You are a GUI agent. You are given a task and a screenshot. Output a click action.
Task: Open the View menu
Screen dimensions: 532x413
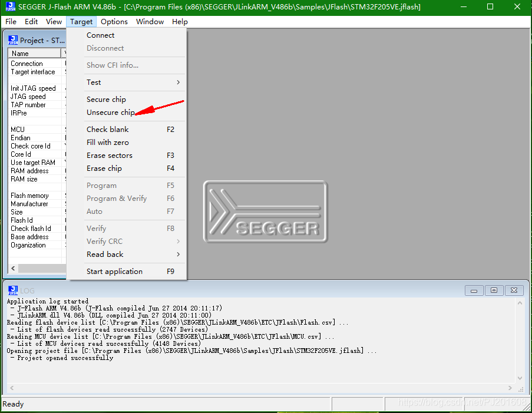[x=54, y=22]
